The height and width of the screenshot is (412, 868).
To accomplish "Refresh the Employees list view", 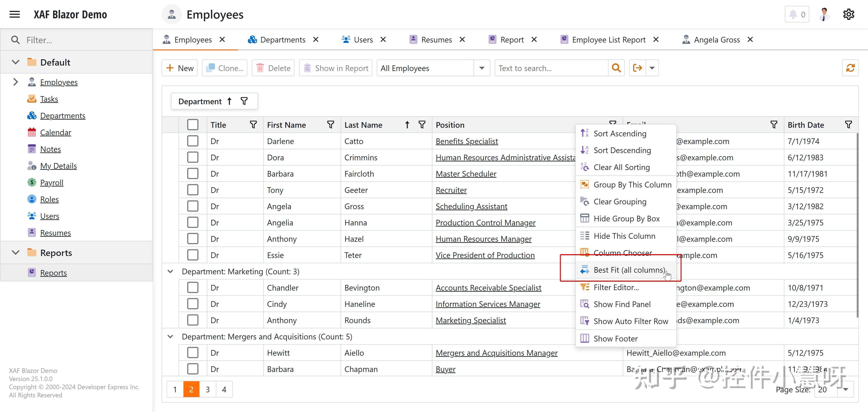I will point(850,68).
